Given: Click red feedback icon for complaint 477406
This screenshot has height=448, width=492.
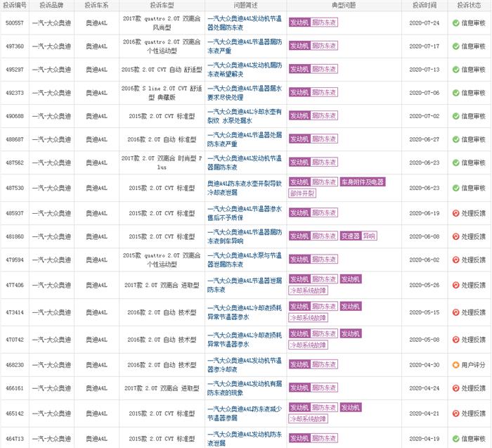Looking at the screenshot, I should click(455, 285).
